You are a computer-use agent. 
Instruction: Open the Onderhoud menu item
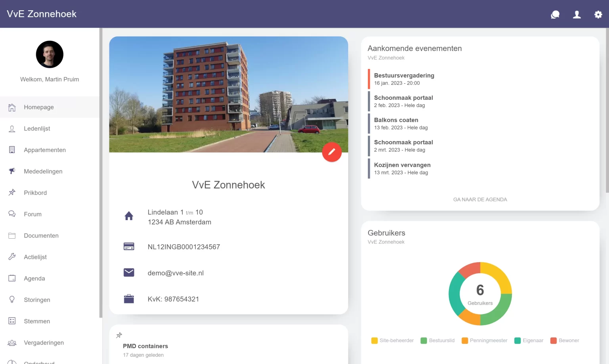[39, 362]
